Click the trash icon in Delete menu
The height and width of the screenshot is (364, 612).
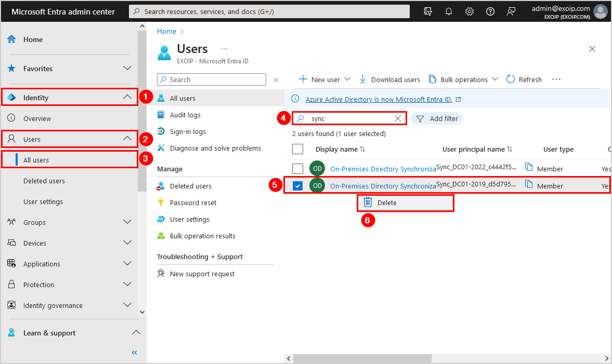pyautogui.click(x=368, y=203)
